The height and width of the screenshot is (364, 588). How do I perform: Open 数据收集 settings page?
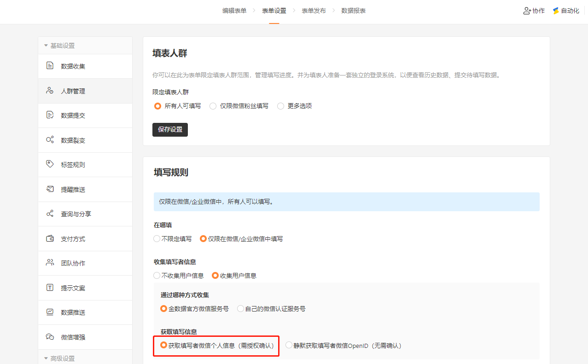(x=85, y=66)
